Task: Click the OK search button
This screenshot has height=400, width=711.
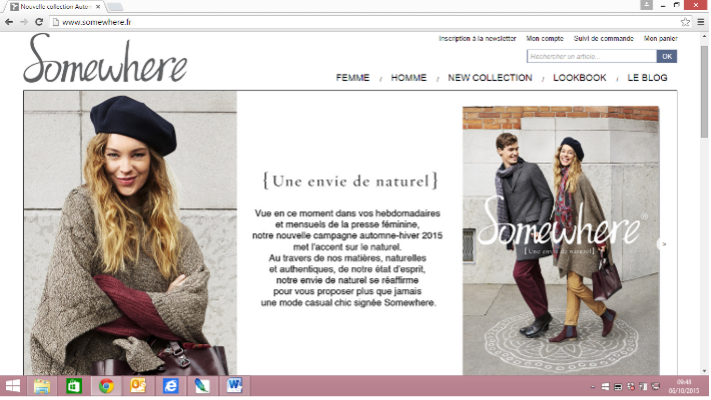Action: [667, 57]
